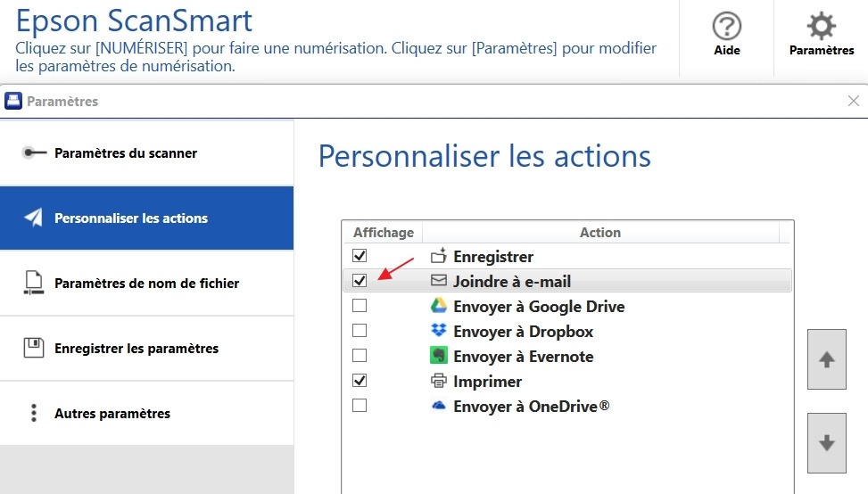Move selected action up with arrow button
Image resolution: width=868 pixels, height=494 pixels.
826,359
